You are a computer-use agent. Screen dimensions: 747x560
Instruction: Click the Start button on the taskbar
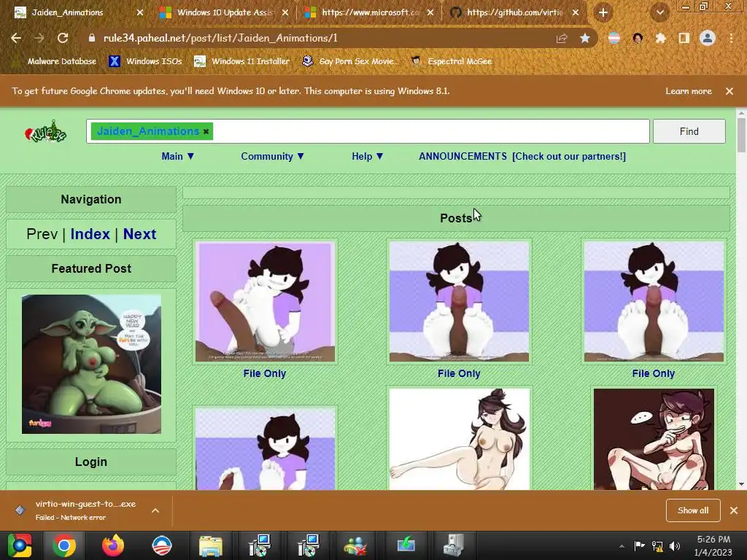coord(19,545)
